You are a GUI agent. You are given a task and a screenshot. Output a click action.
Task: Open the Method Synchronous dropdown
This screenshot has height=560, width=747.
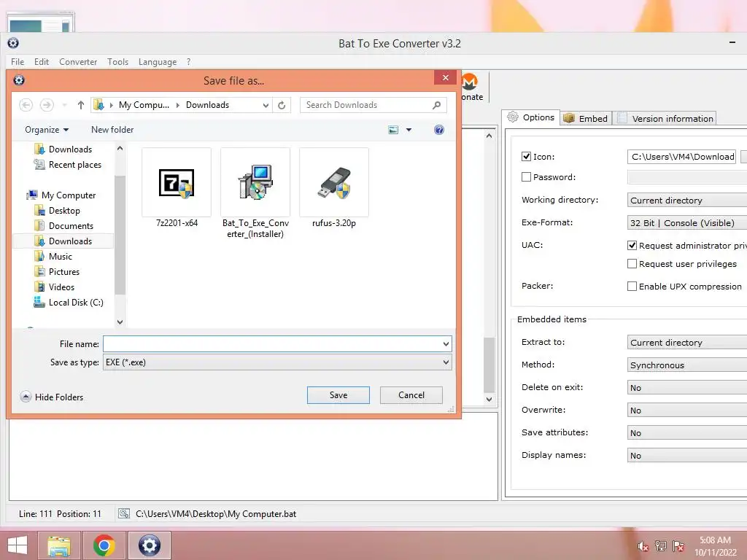687,365
